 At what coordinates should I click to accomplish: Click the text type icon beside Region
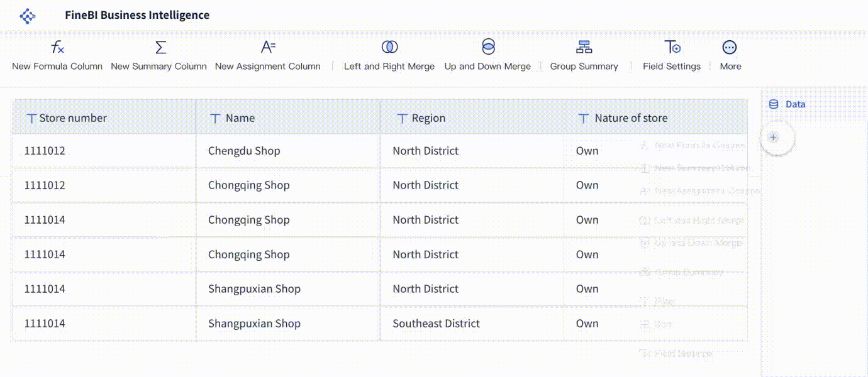tap(402, 118)
